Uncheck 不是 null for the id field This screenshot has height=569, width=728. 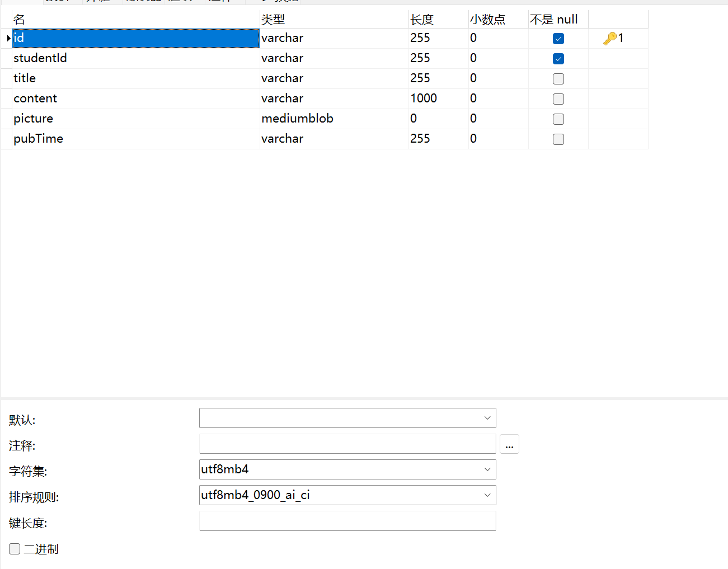pyautogui.click(x=558, y=38)
